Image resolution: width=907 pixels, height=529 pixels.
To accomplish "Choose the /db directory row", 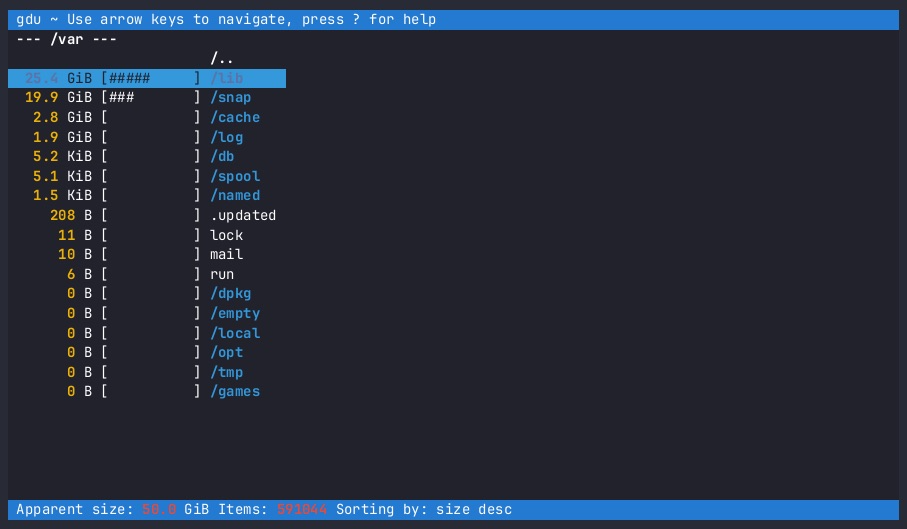I will point(223,156).
